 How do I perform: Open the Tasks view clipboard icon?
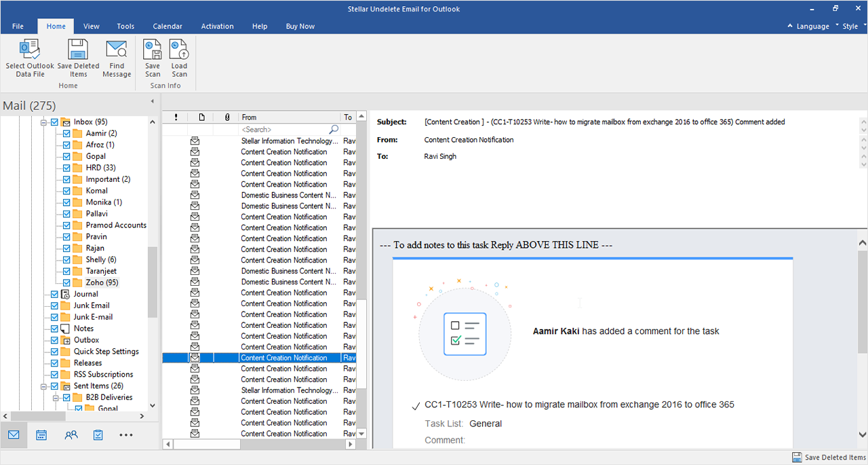98,435
